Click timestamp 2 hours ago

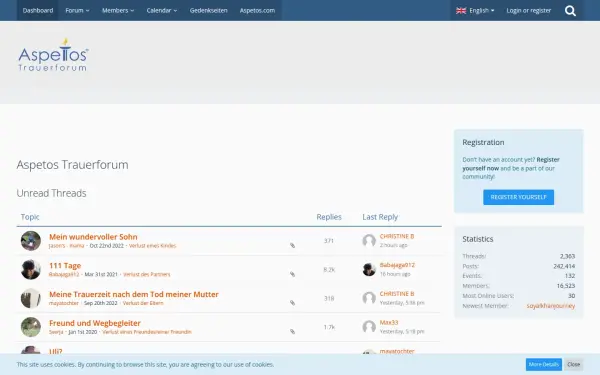coord(393,245)
